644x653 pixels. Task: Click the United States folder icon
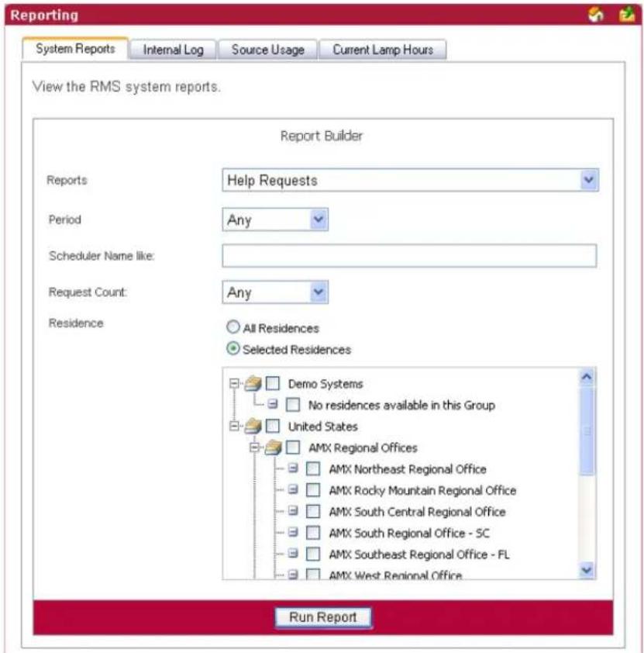[253, 426]
